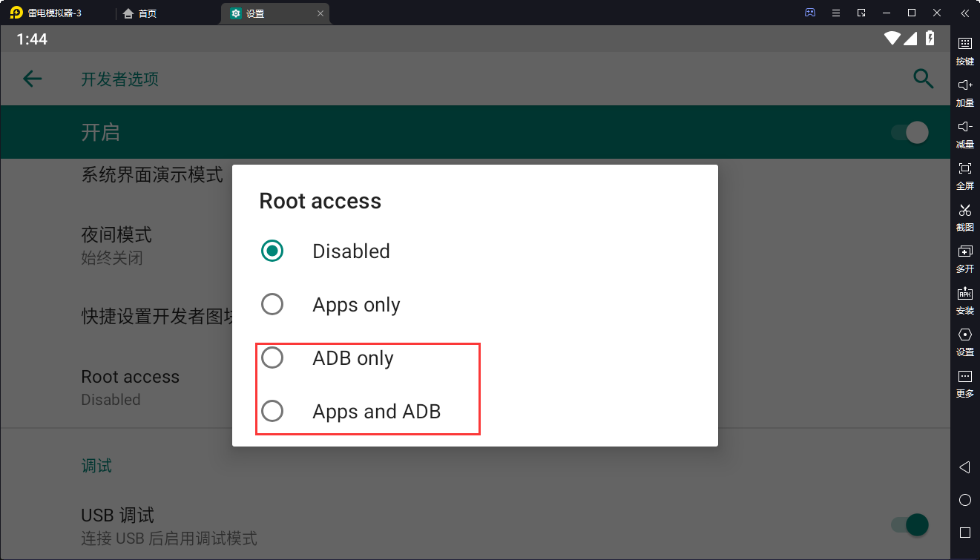Open the 按键 keyboard mapping tool
This screenshot has width=980, height=560.
pos(965,50)
